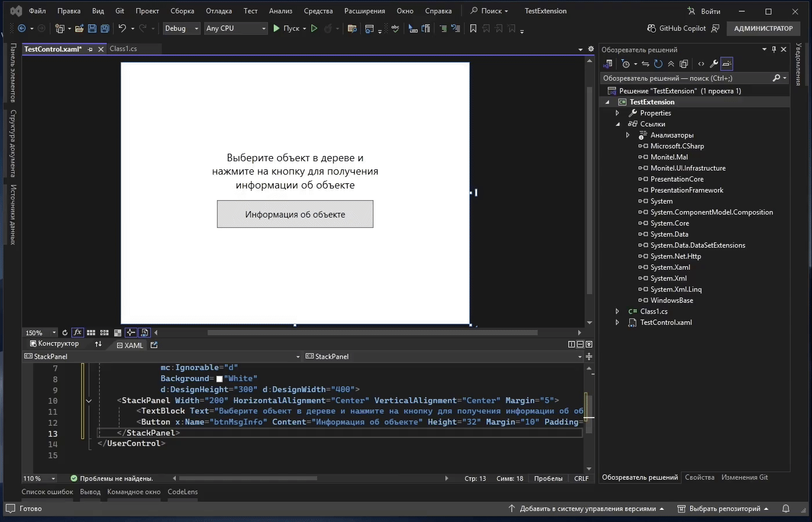
Task: Open the editor 110% zoom dropdown
Action: click(x=39, y=478)
